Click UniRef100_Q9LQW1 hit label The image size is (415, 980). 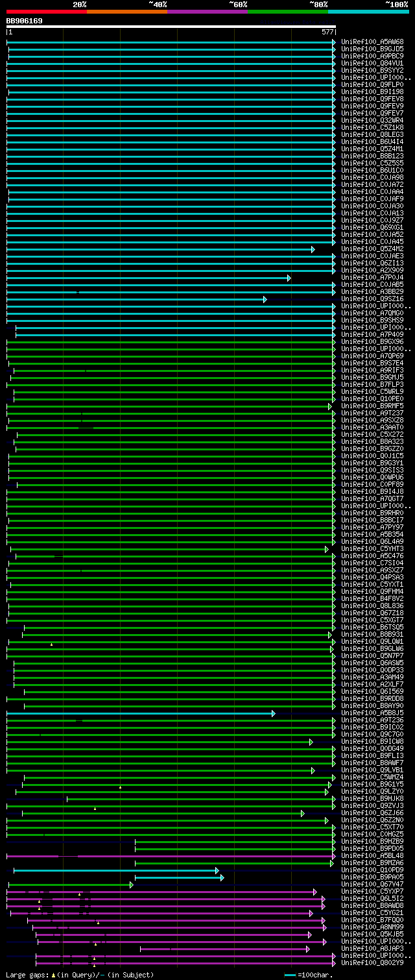[x=372, y=641]
